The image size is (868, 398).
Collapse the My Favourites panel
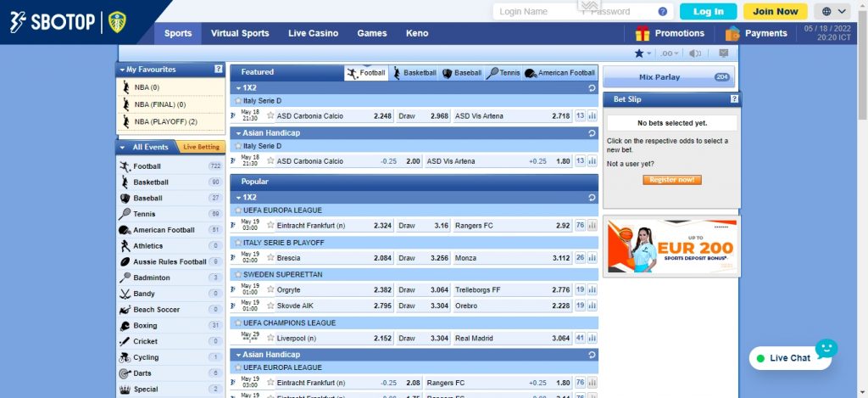point(122,70)
